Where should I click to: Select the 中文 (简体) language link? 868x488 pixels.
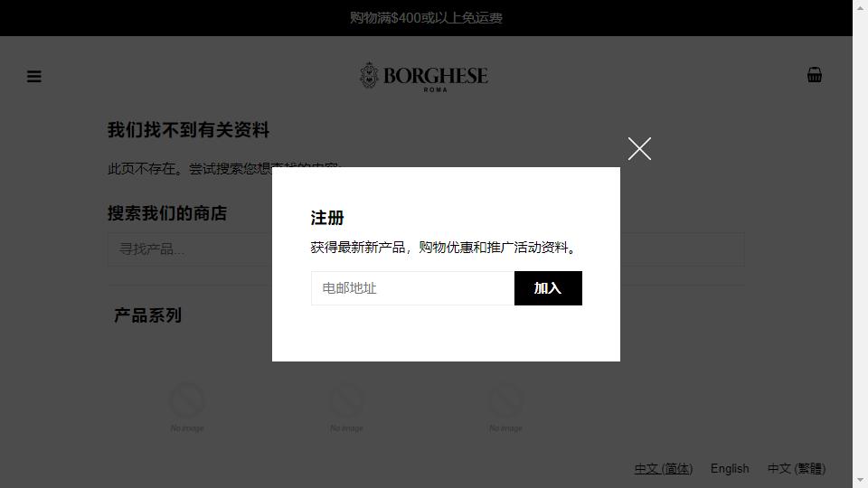point(663,469)
